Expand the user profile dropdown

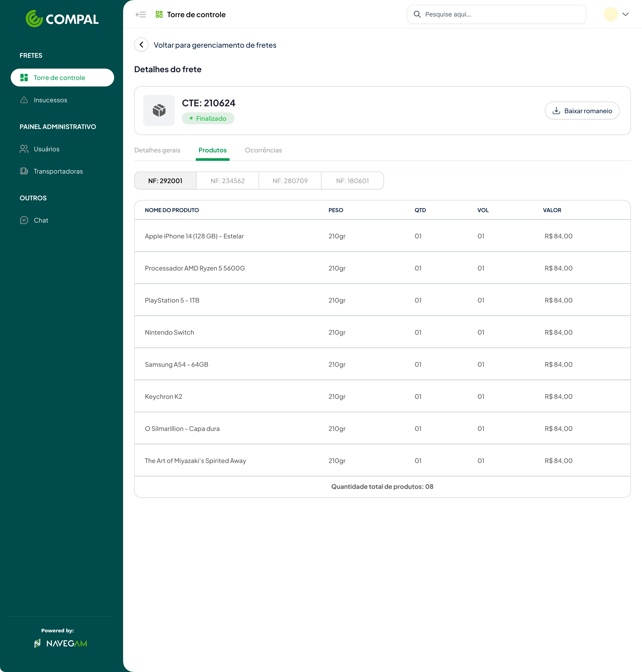[x=626, y=14]
